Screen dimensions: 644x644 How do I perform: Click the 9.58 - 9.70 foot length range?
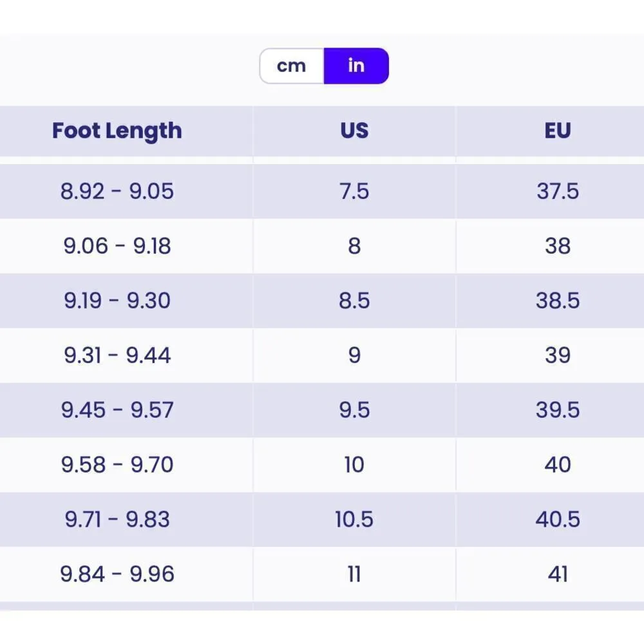117,465
